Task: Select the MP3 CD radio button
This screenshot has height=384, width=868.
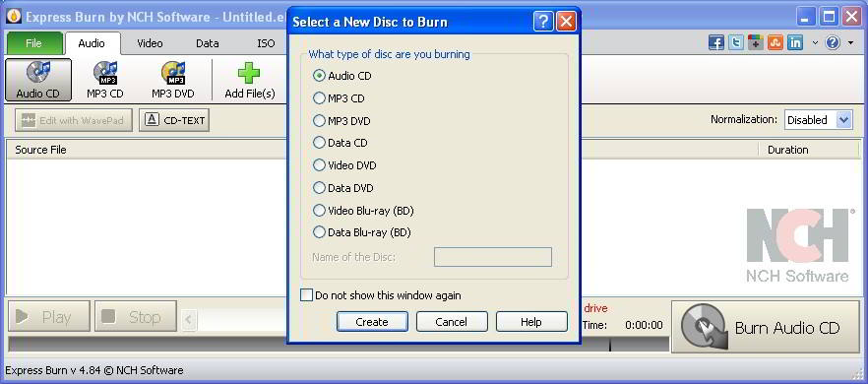Action: pos(320,98)
